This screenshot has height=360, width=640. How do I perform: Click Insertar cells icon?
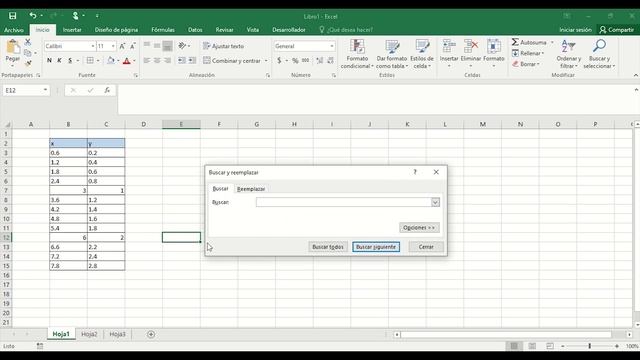(449, 46)
